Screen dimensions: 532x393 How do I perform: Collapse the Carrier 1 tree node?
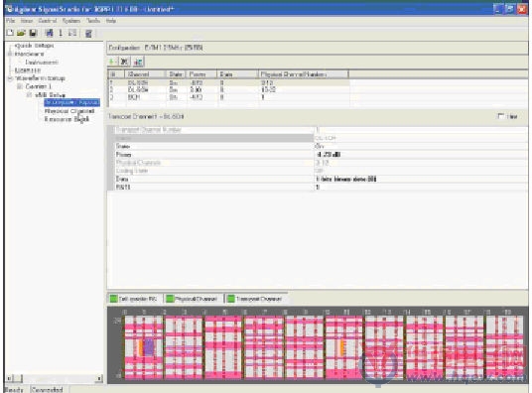click(20, 86)
